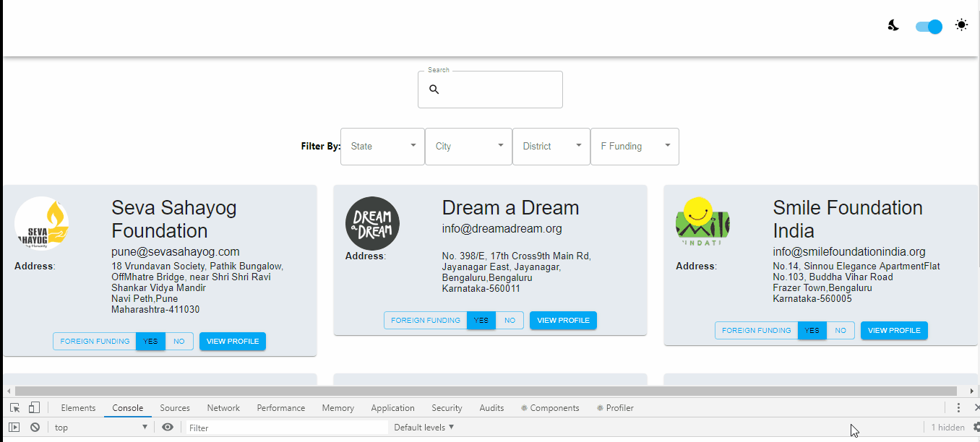Open the top context dropdown

click(x=101, y=428)
